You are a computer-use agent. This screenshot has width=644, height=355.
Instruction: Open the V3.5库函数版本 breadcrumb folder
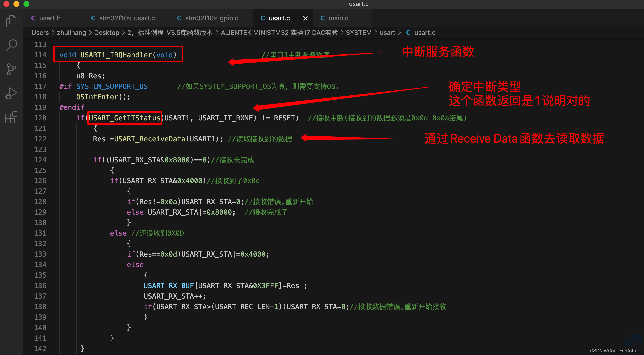click(170, 33)
